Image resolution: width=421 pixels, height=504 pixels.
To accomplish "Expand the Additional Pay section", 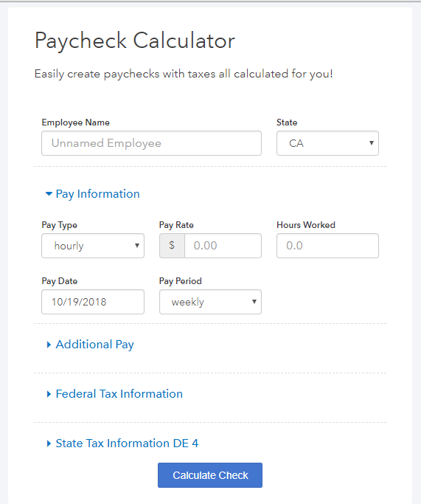I will (x=94, y=345).
